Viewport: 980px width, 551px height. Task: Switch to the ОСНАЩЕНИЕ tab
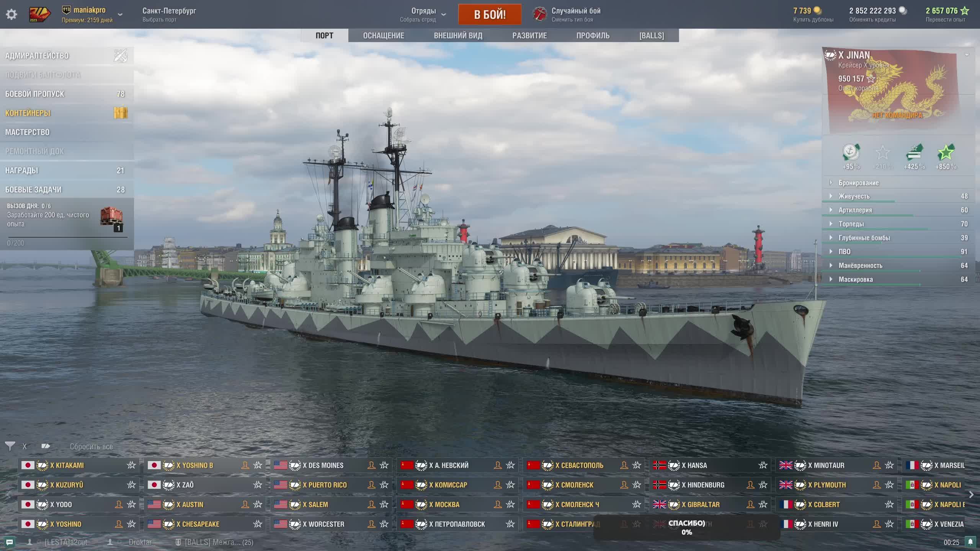pyautogui.click(x=384, y=36)
